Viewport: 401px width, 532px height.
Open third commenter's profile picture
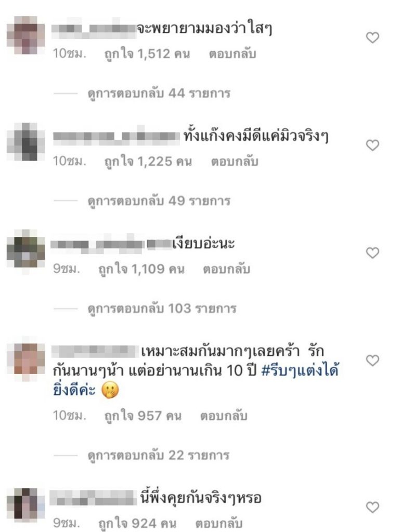click(26, 249)
